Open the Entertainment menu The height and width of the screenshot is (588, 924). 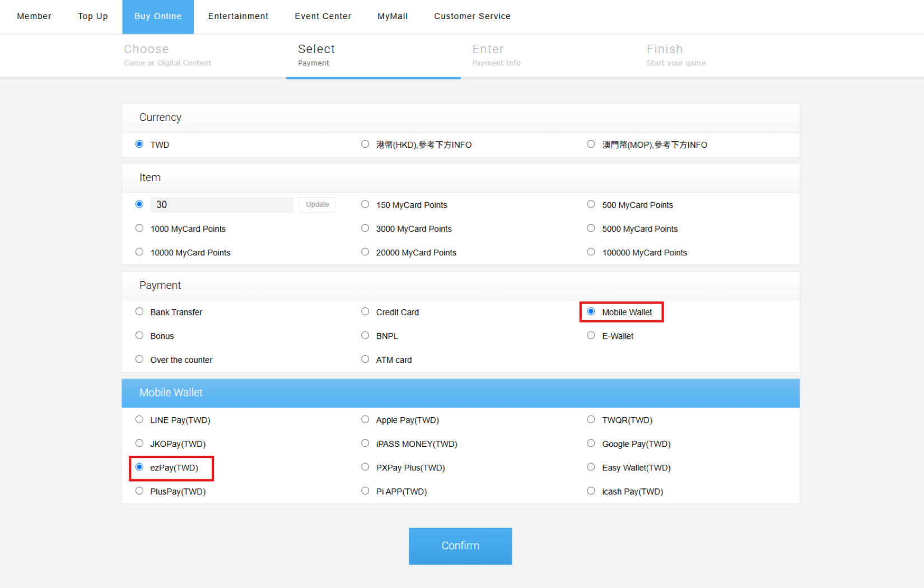coord(238,16)
